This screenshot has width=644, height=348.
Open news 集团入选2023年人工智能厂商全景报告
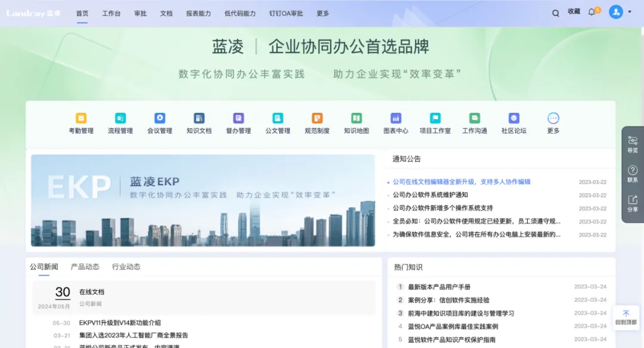coord(134,335)
